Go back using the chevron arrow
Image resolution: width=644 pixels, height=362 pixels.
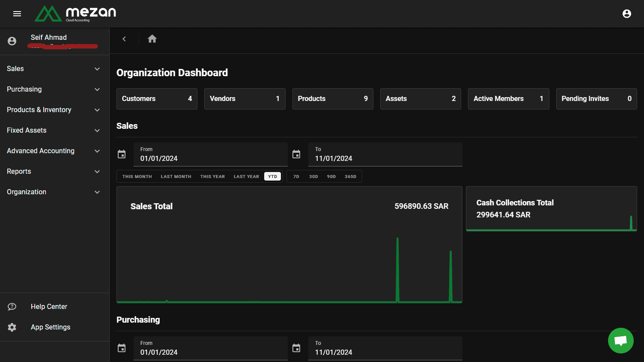click(x=124, y=39)
